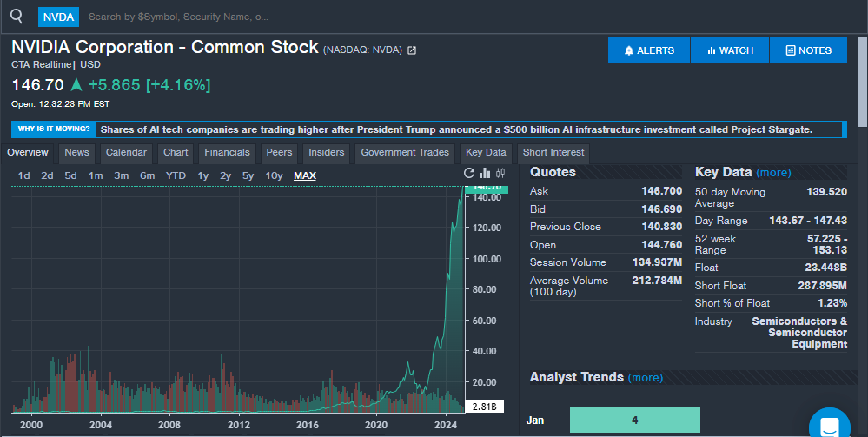Open Notes for NVDA

(x=808, y=50)
